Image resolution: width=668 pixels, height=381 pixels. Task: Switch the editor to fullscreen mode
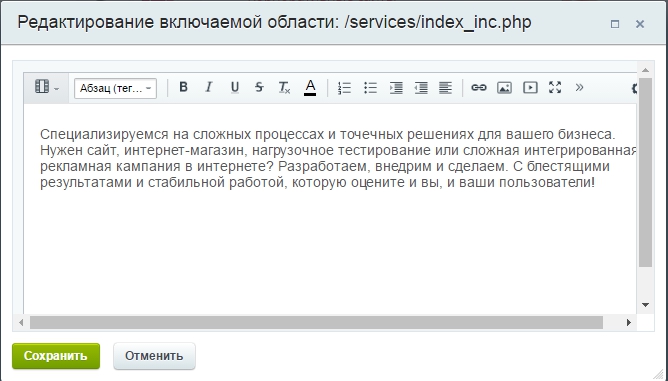[x=555, y=87]
